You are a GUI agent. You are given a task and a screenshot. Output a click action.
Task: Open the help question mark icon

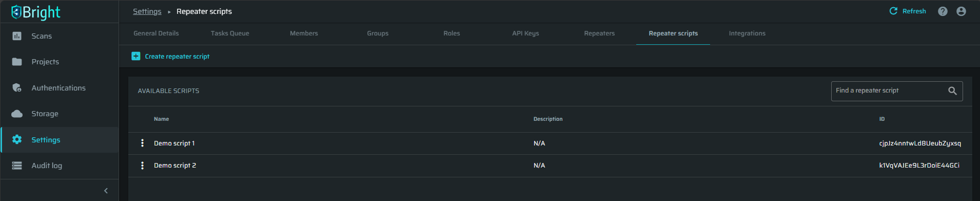point(943,11)
